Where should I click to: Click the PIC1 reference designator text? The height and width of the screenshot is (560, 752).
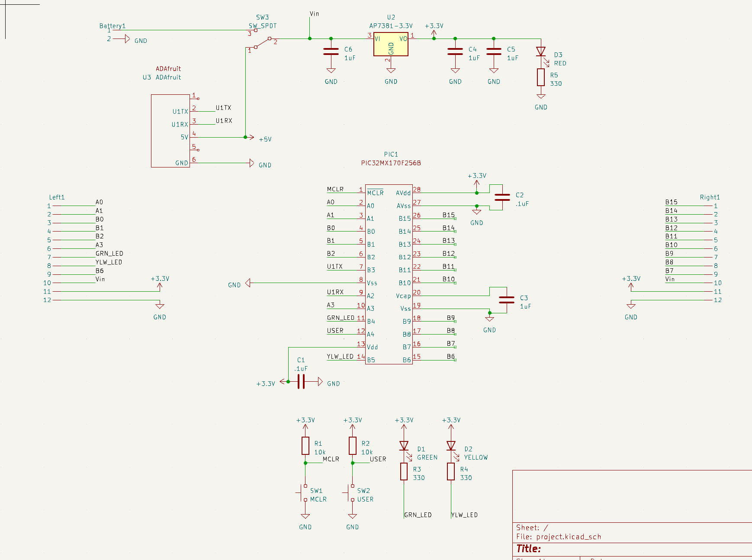coord(391,154)
